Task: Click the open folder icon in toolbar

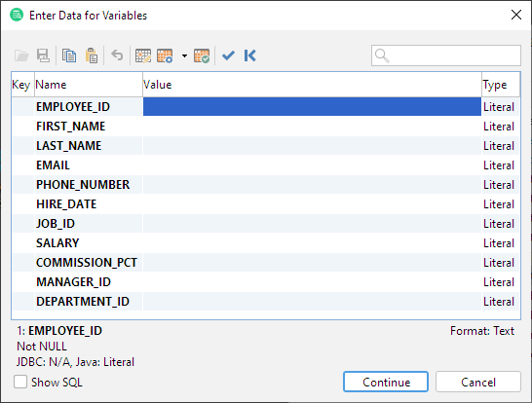Action: pos(21,55)
